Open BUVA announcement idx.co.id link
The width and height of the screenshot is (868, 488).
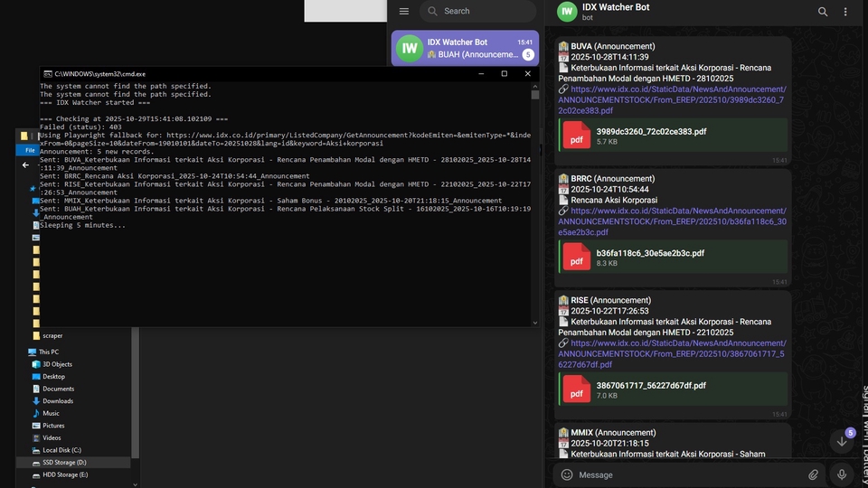pos(671,99)
